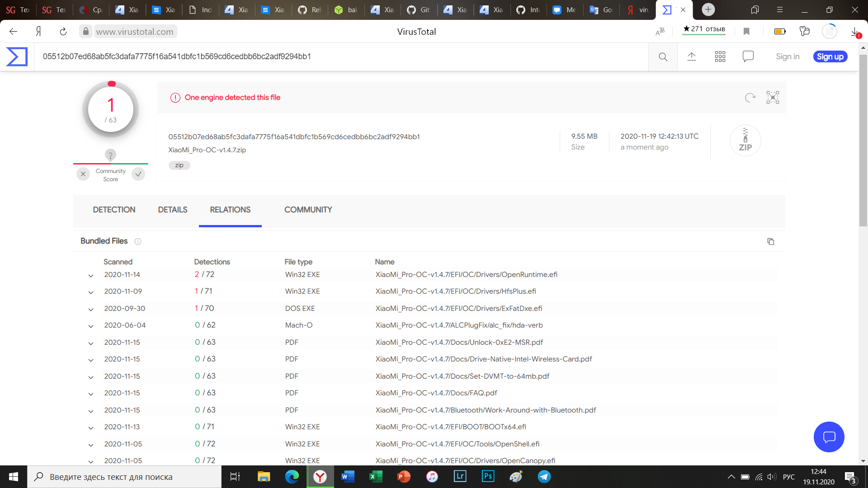Click the Sign in link
The height and width of the screenshot is (488, 868).
click(788, 56)
